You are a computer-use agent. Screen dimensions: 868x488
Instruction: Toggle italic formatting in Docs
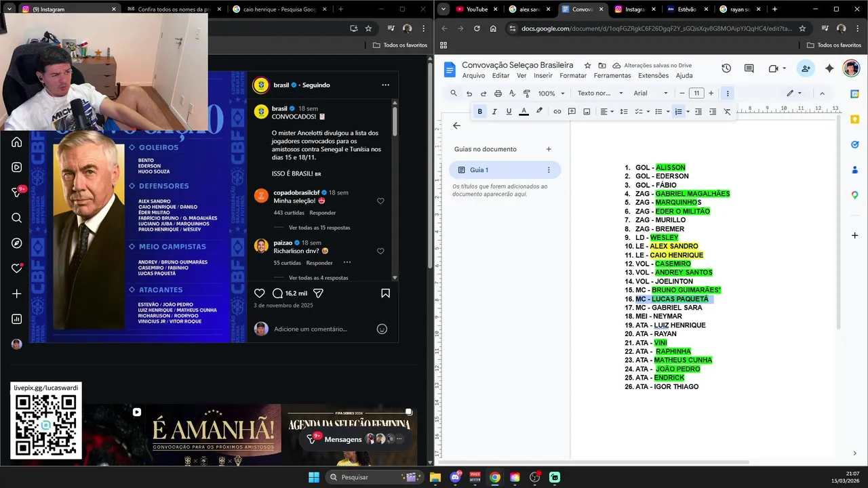tap(494, 112)
